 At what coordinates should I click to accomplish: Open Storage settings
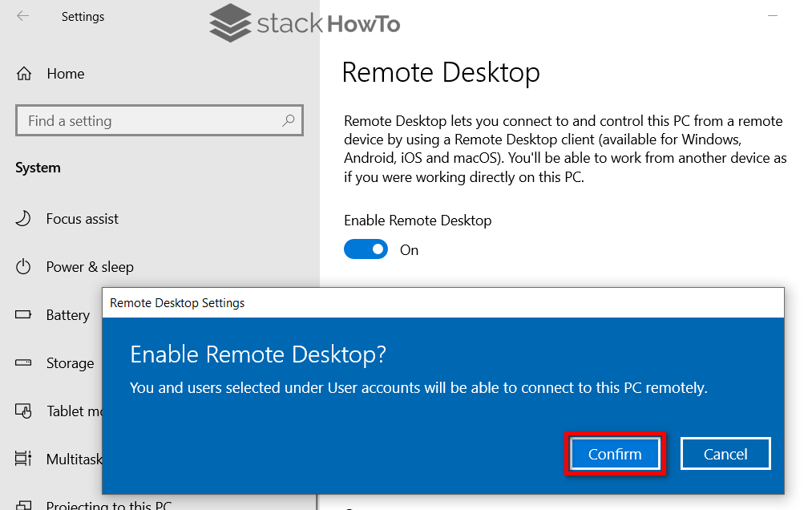pos(68,362)
